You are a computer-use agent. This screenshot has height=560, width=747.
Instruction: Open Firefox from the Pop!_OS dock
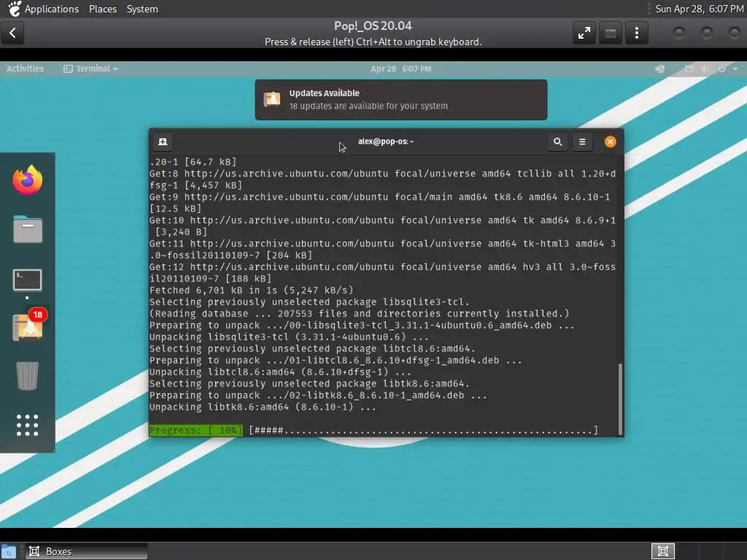(x=27, y=180)
